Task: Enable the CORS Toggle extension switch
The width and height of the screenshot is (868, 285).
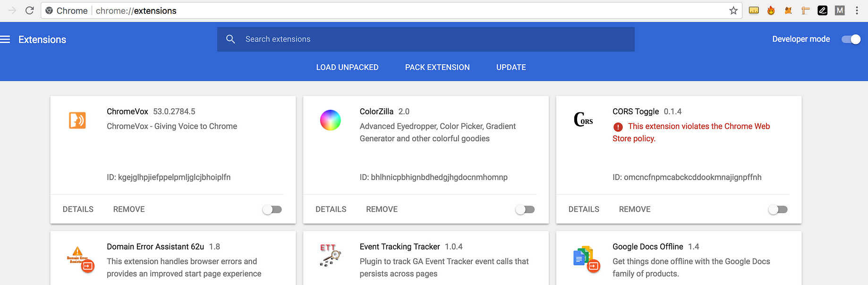Action: [x=778, y=209]
